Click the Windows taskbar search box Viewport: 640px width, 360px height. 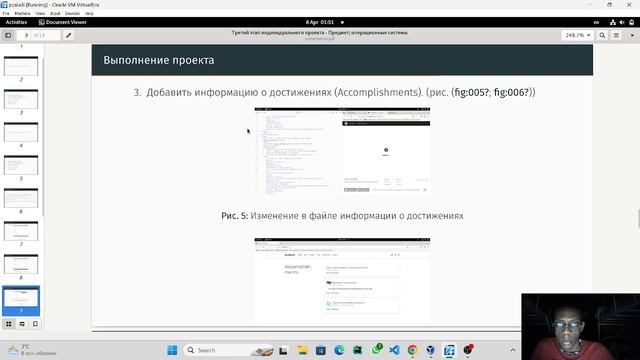click(228, 350)
